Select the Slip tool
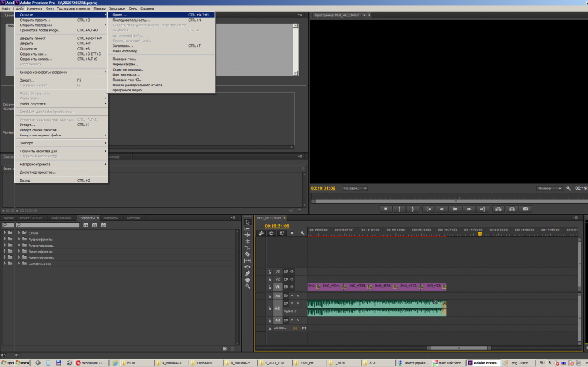Screen dimensions: 588x367 coord(248,260)
